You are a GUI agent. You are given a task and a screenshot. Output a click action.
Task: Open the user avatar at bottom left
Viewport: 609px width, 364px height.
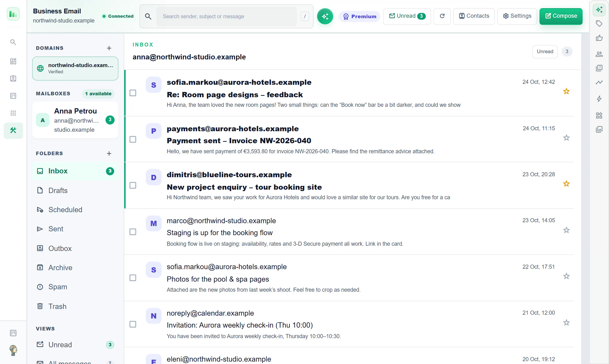coord(13,350)
